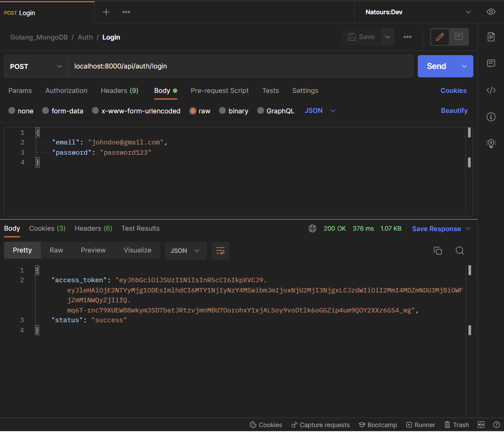Open the Comments panel in right sidebar

(491, 63)
